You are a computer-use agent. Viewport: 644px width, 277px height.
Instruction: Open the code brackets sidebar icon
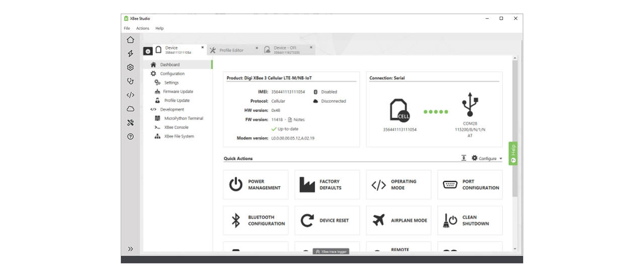[130, 95]
